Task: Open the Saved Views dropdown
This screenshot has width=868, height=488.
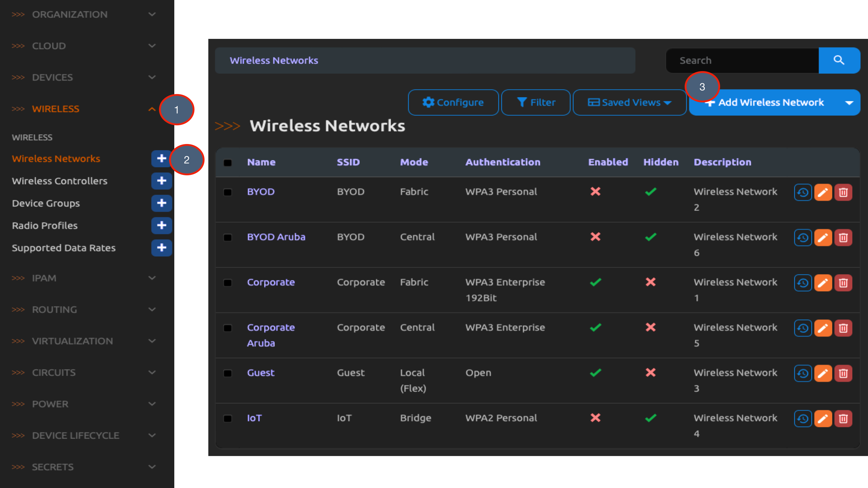Action: click(629, 102)
